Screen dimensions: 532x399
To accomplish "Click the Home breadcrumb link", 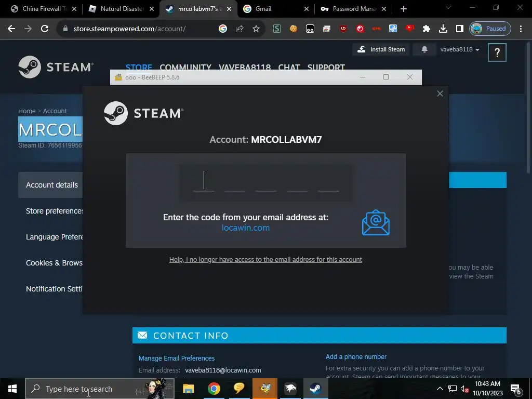I will coord(27,111).
